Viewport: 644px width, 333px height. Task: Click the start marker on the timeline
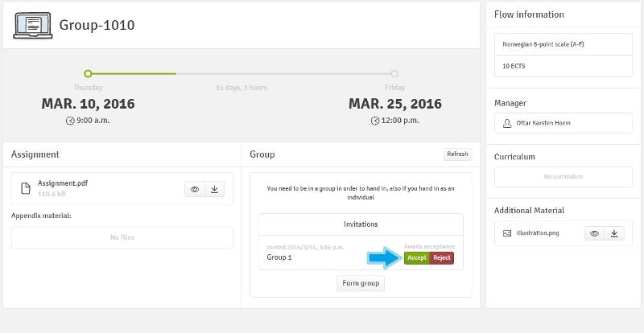[89, 74]
